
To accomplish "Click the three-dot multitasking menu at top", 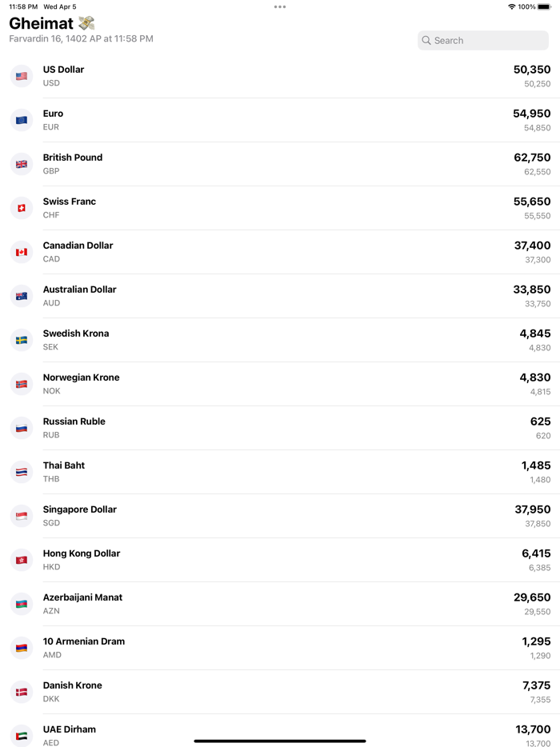I will click(x=280, y=6).
